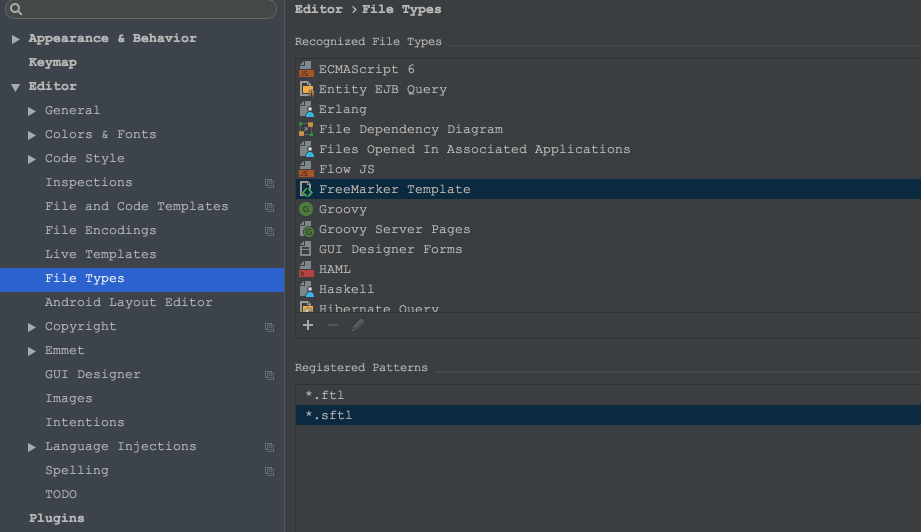This screenshot has height=532, width=921.
Task: Click the Groovy Server Pages icon
Action: click(x=306, y=229)
